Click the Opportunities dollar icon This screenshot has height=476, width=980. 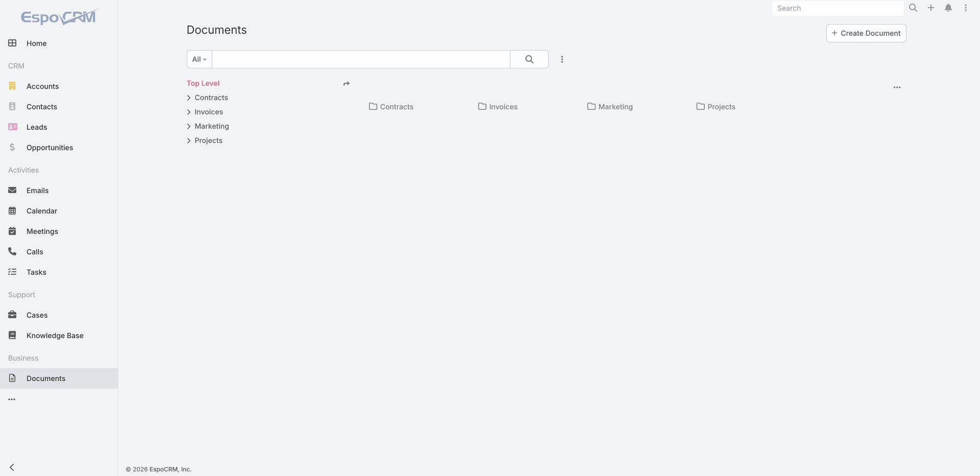click(x=12, y=147)
